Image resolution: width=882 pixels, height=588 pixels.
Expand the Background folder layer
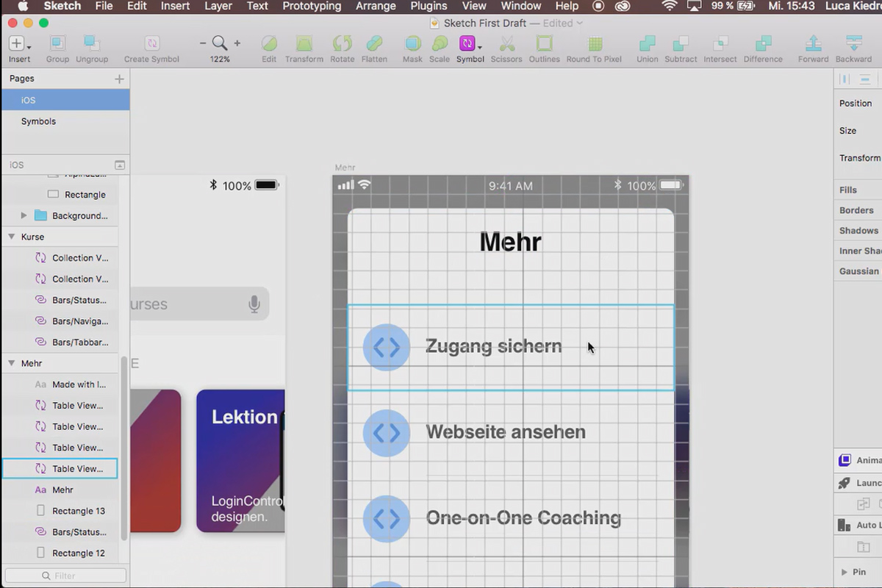click(x=24, y=215)
